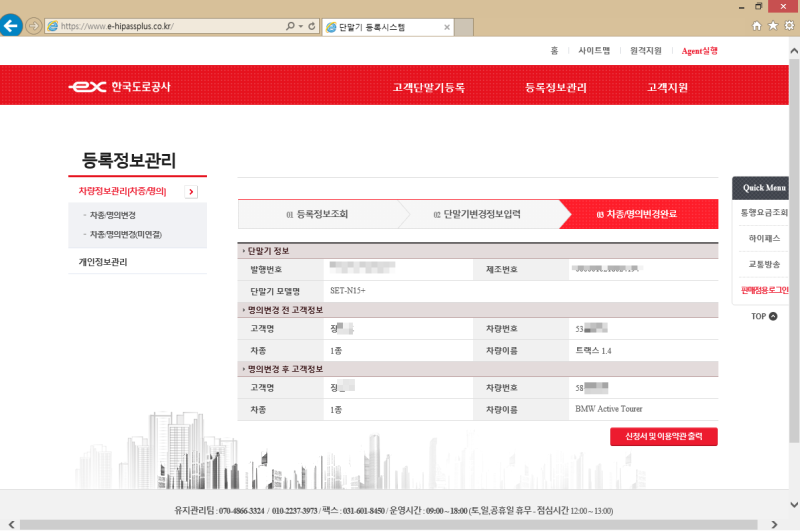Select the 고객지원 top menu

click(x=667, y=87)
